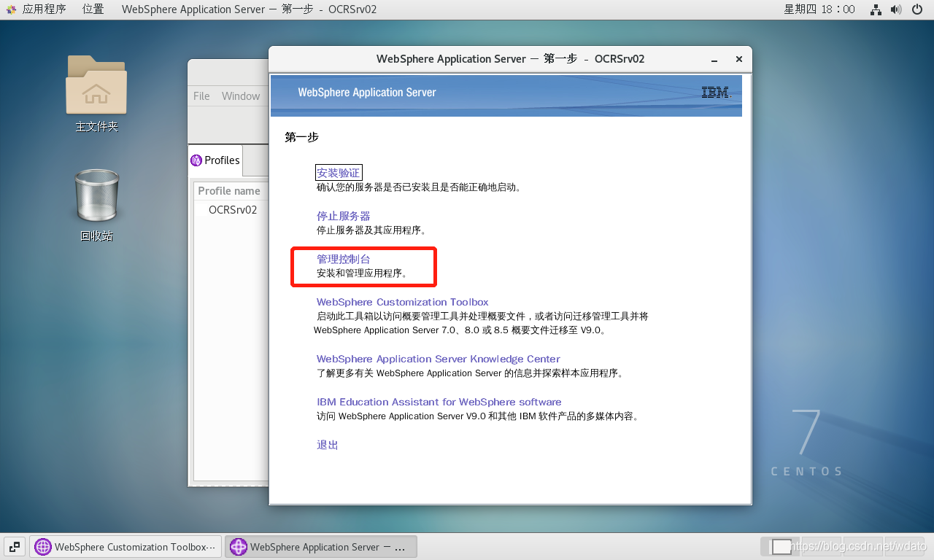Click the volume icon in top bar
Image resolution: width=934 pixels, height=560 pixels.
click(898, 9)
